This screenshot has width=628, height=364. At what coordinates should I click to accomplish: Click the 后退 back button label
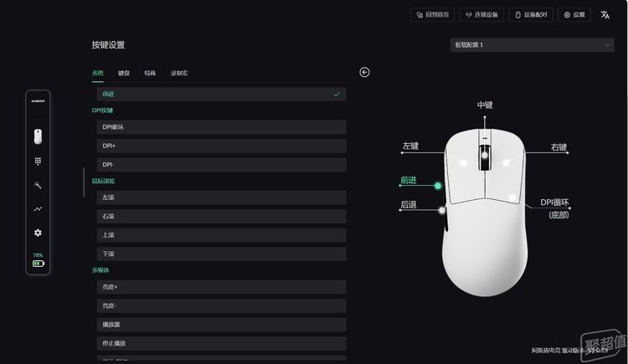409,205
